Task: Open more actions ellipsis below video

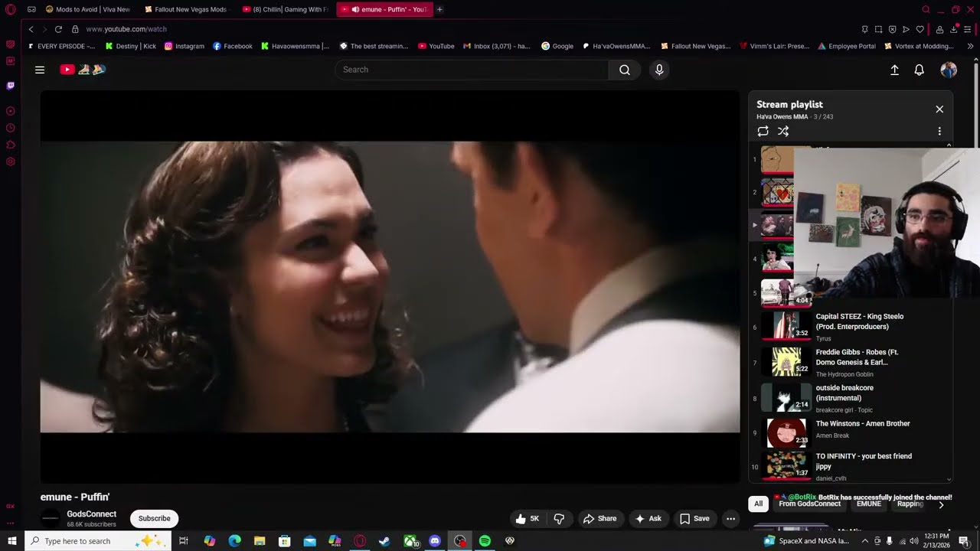Action: [730, 519]
